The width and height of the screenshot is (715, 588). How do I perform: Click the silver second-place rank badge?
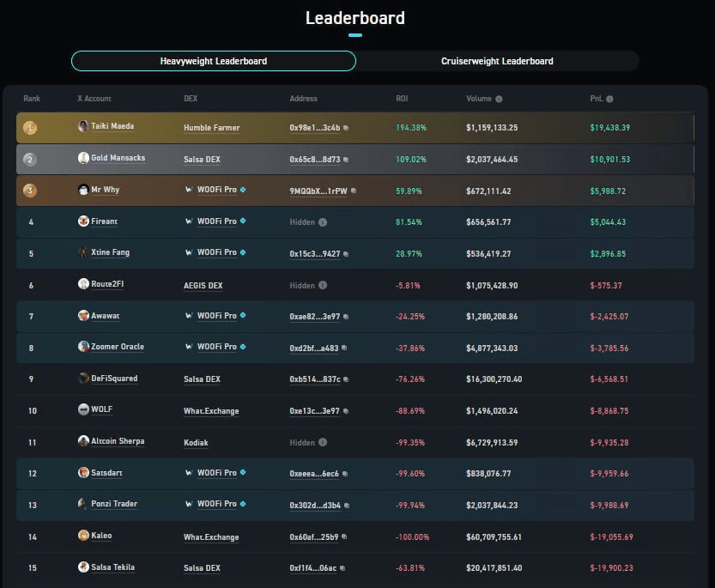click(x=31, y=158)
